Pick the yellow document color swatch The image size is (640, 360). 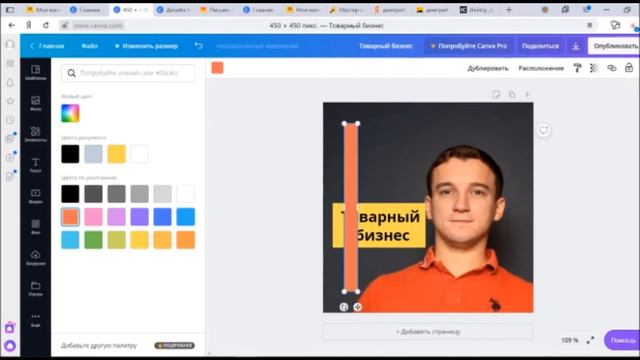coord(116,154)
